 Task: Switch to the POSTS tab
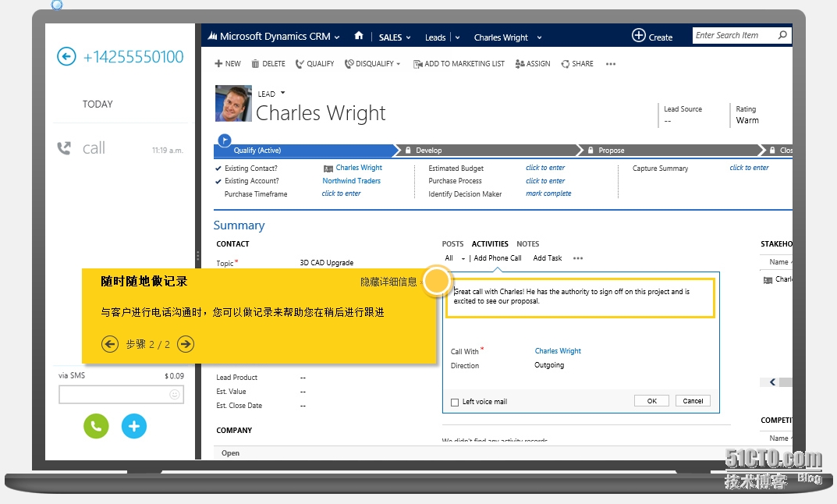coord(452,243)
